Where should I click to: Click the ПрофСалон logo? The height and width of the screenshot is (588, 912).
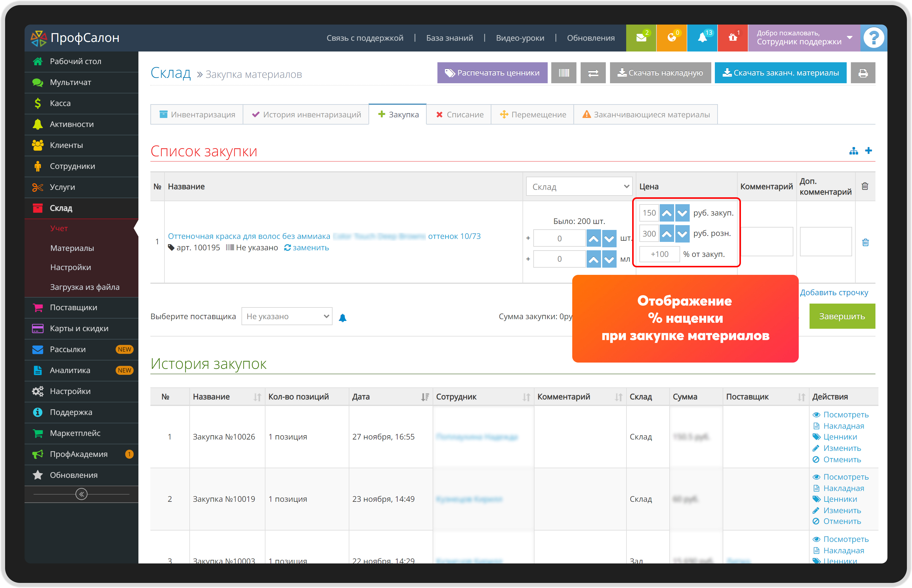click(x=75, y=38)
